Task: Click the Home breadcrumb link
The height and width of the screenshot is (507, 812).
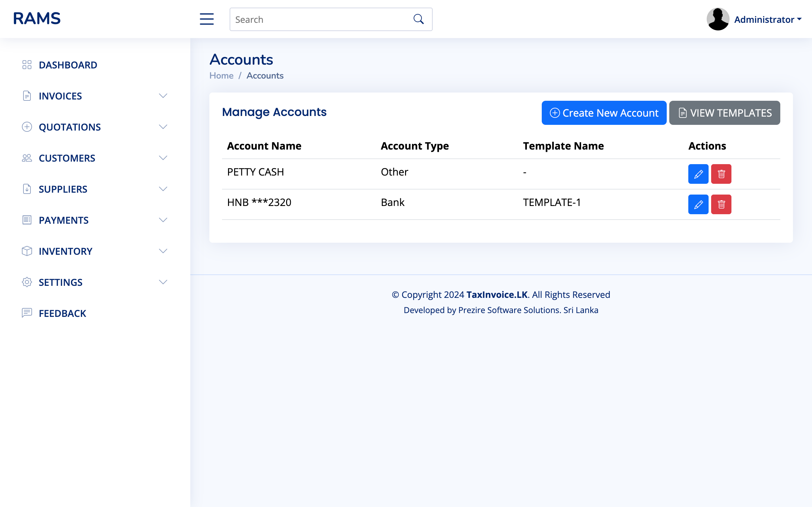Action: [x=221, y=75]
